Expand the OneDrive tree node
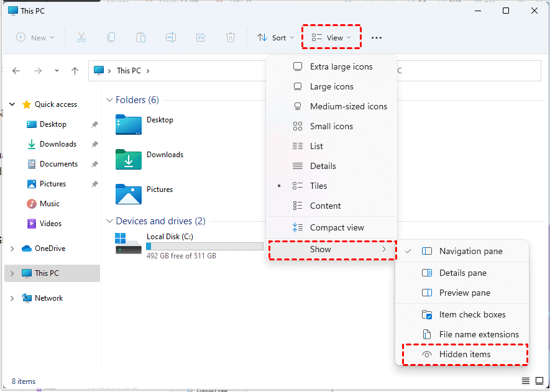 point(12,248)
